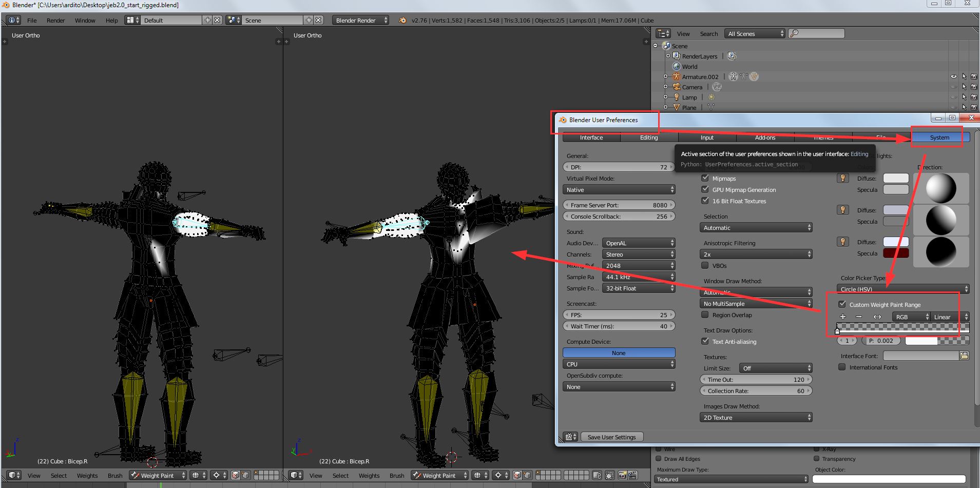
Task: Switch to the Add-ons tab
Action: click(765, 138)
